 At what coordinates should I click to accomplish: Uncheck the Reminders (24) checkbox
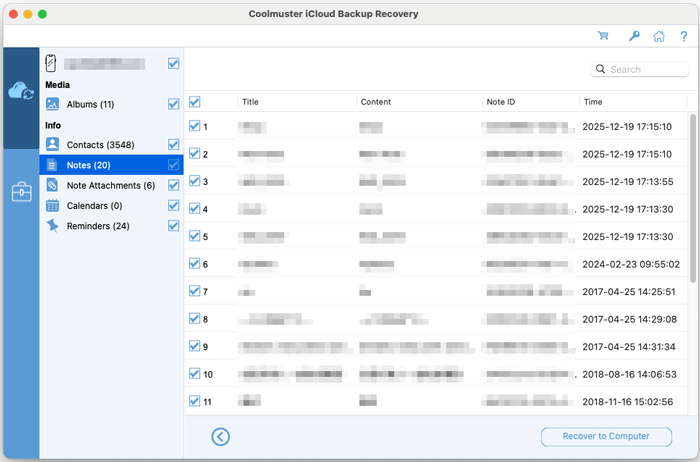174,225
